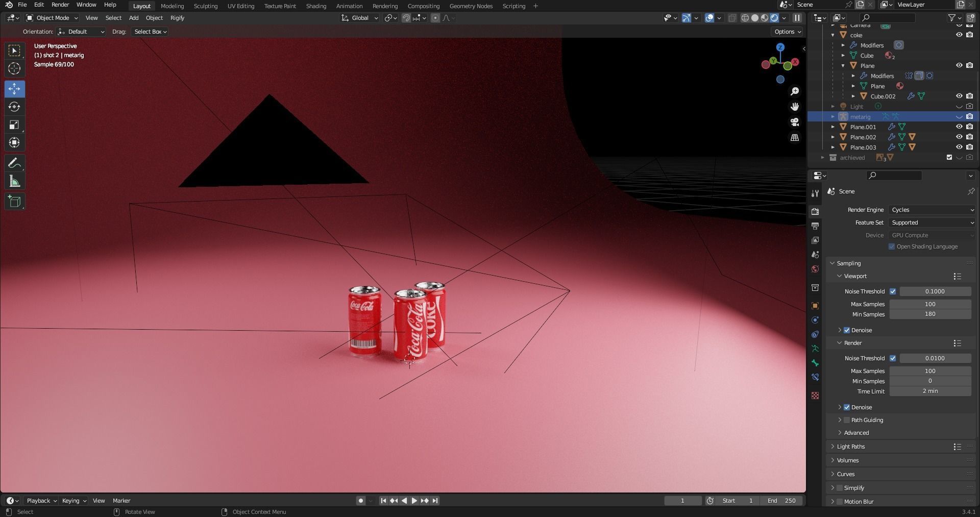980x517 pixels.
Task: Open Drag Select Box dropdown
Action: coord(150,32)
